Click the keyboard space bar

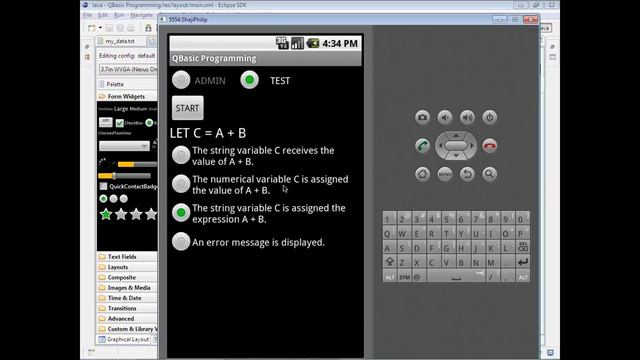point(456,277)
